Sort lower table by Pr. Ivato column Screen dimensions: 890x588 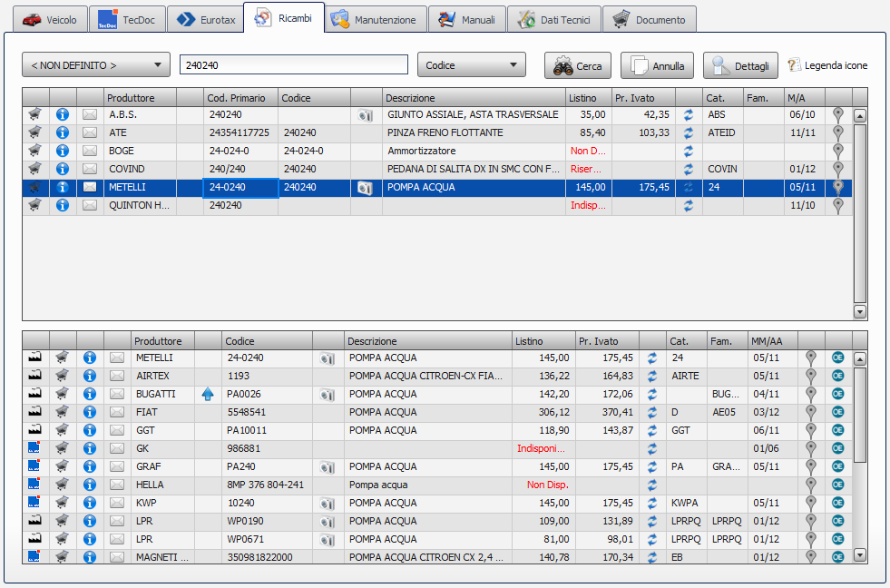607,341
